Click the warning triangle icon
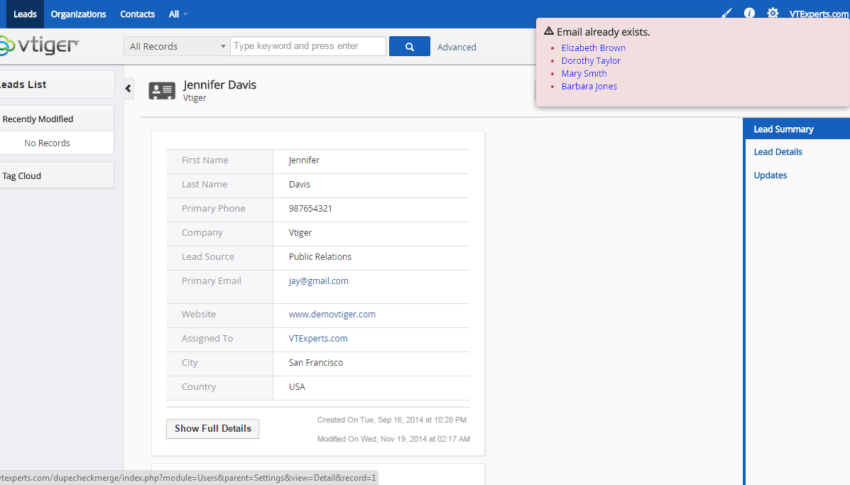The height and width of the screenshot is (485, 850). pos(549,31)
